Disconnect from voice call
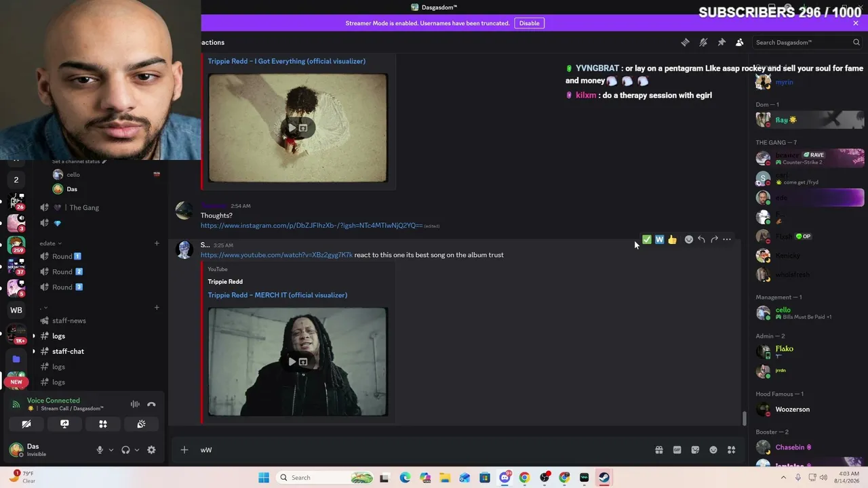This screenshot has height=488, width=868. 151,405
